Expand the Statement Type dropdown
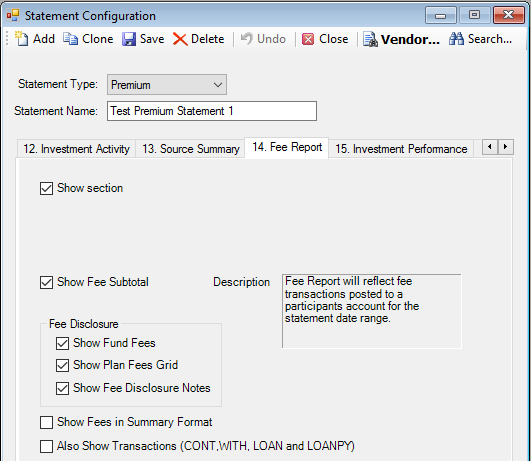The height and width of the screenshot is (461, 531). [x=167, y=85]
